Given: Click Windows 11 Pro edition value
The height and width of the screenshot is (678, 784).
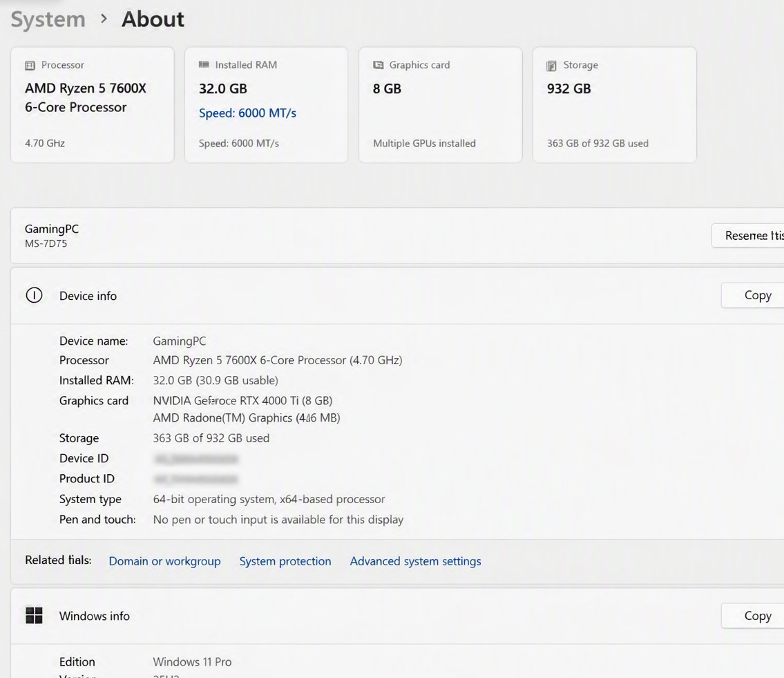Looking at the screenshot, I should (x=192, y=662).
